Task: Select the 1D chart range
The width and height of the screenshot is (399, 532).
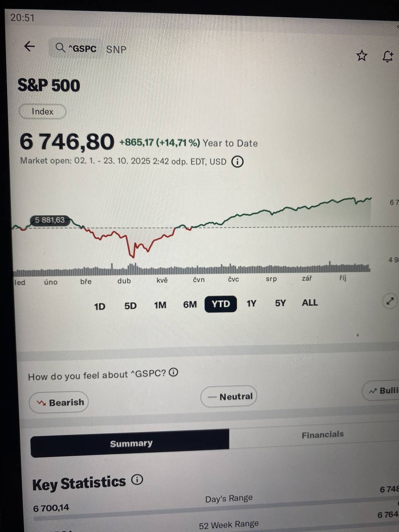Action: click(x=100, y=306)
